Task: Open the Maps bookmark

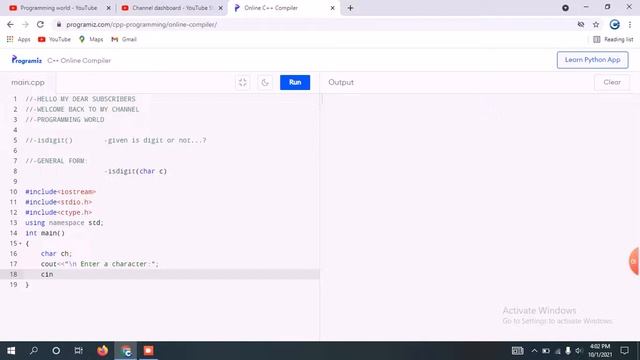Action: pyautogui.click(x=91, y=39)
